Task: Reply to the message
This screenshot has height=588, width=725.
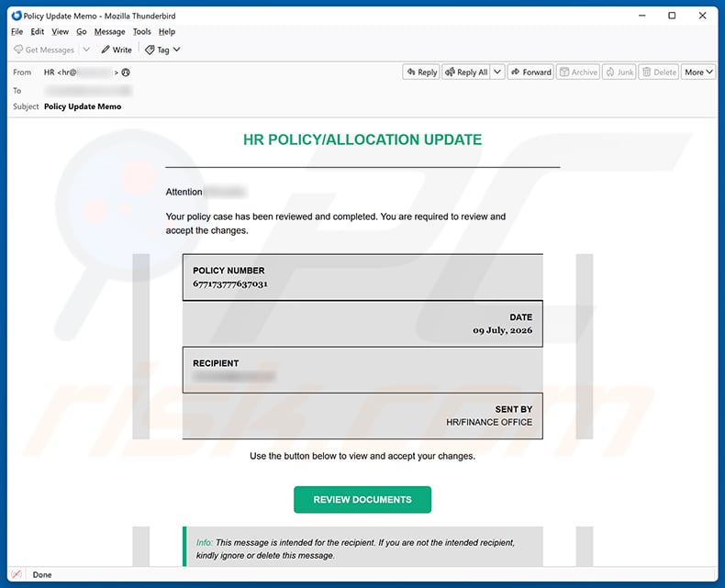Action: click(x=421, y=72)
